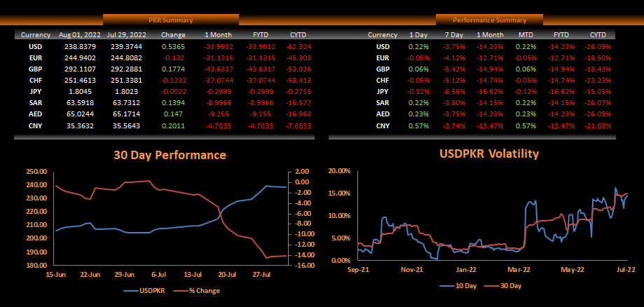This screenshot has width=644, height=307.
Task: Select the USDPKR Volatility chart title
Action: pos(488,153)
